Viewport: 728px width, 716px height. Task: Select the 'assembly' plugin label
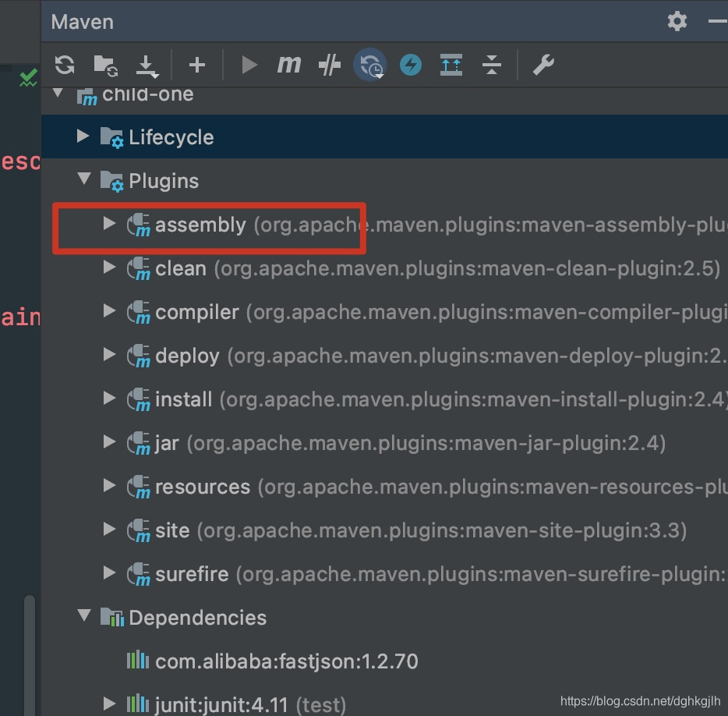click(x=200, y=225)
